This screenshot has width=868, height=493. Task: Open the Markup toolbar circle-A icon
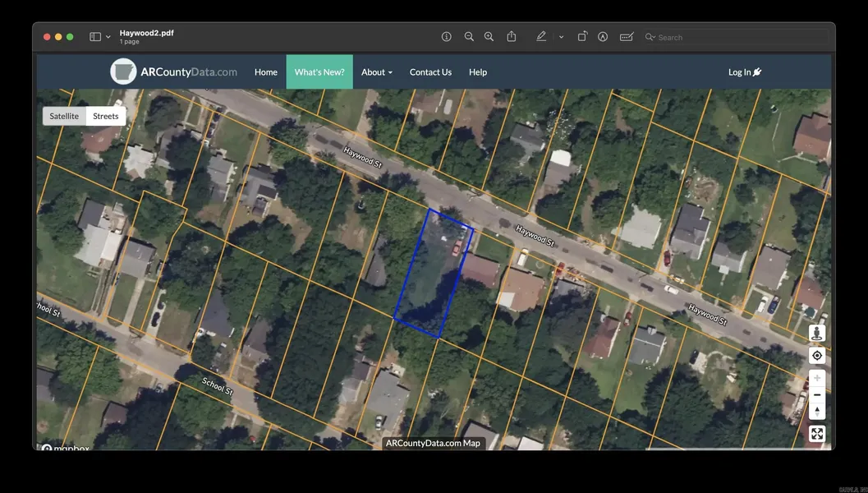click(x=603, y=37)
